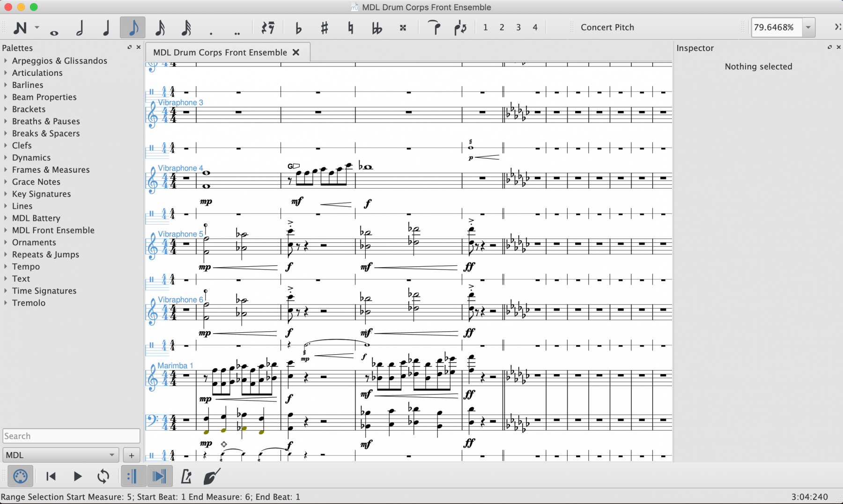Close the Palettes panel
The width and height of the screenshot is (843, 504).
tap(138, 47)
